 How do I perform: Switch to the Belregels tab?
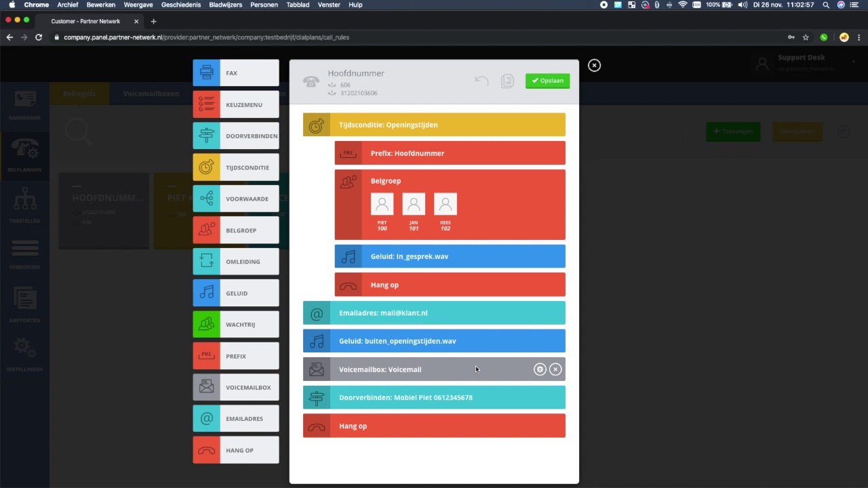tap(79, 94)
